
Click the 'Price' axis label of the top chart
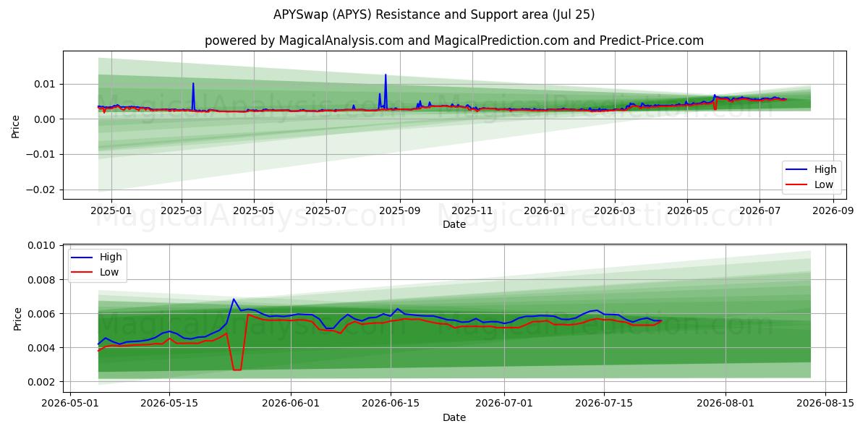click(16, 125)
